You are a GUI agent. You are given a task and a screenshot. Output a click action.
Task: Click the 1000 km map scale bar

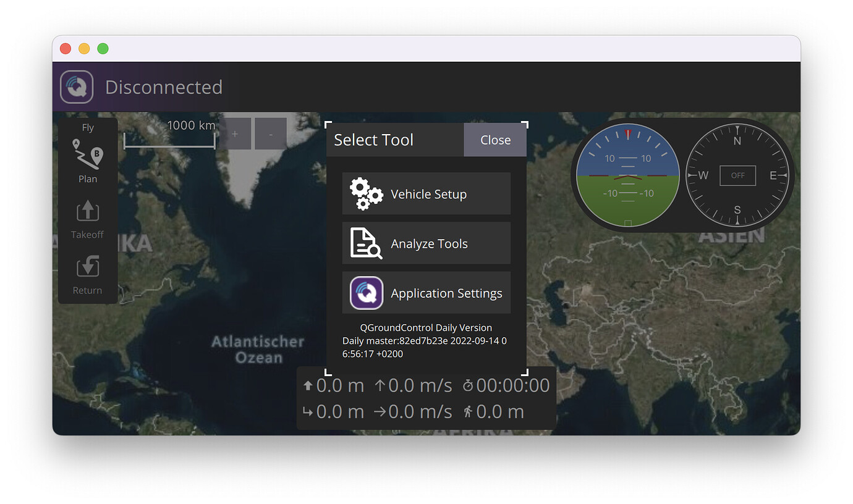click(x=169, y=135)
